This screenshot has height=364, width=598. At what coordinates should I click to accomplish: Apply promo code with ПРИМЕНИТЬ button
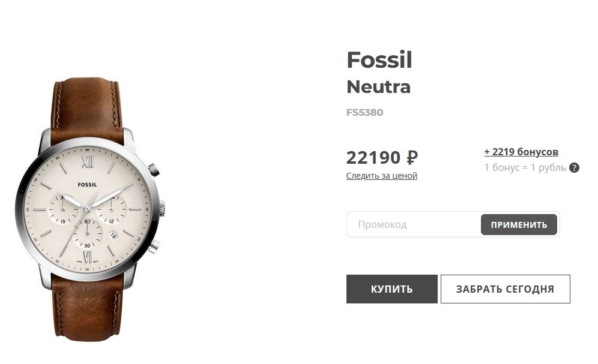519,225
